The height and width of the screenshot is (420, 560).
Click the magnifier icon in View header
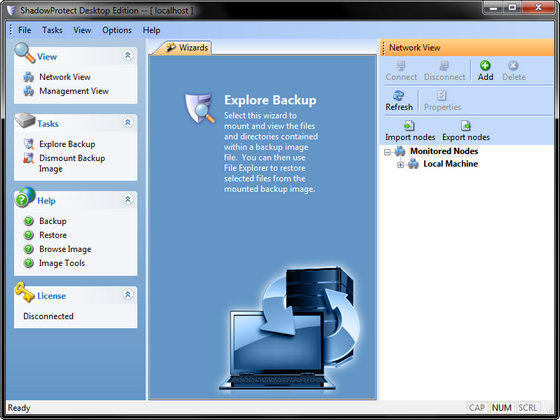coord(25,52)
